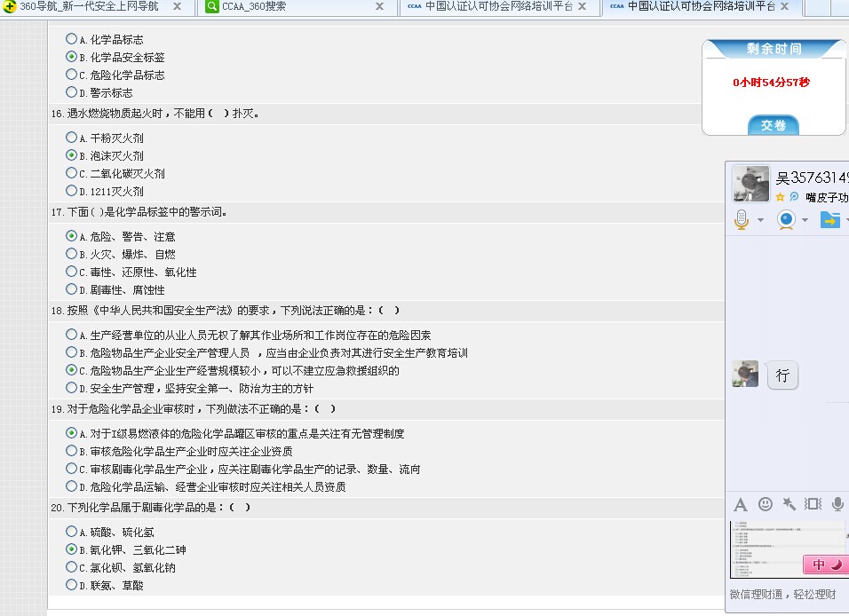Screen dimensions: 849x616
Task: Open contact avatar in chat header
Action: pyautogui.click(x=750, y=184)
